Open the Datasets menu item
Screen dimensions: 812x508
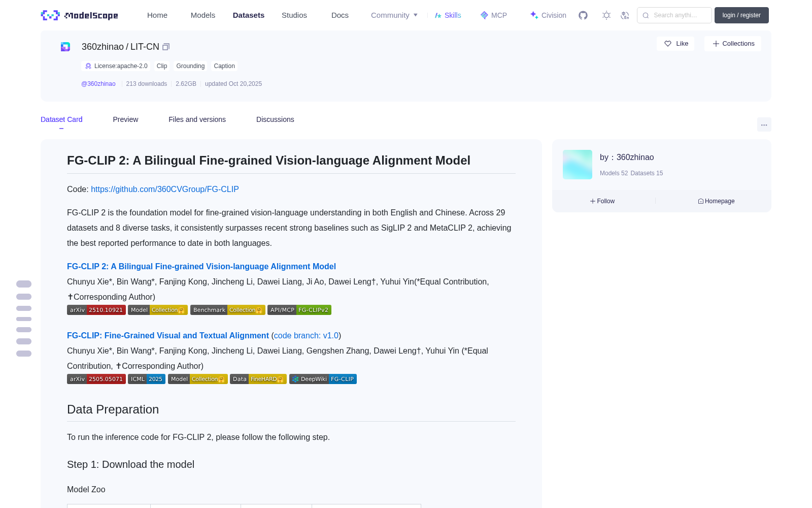(249, 15)
